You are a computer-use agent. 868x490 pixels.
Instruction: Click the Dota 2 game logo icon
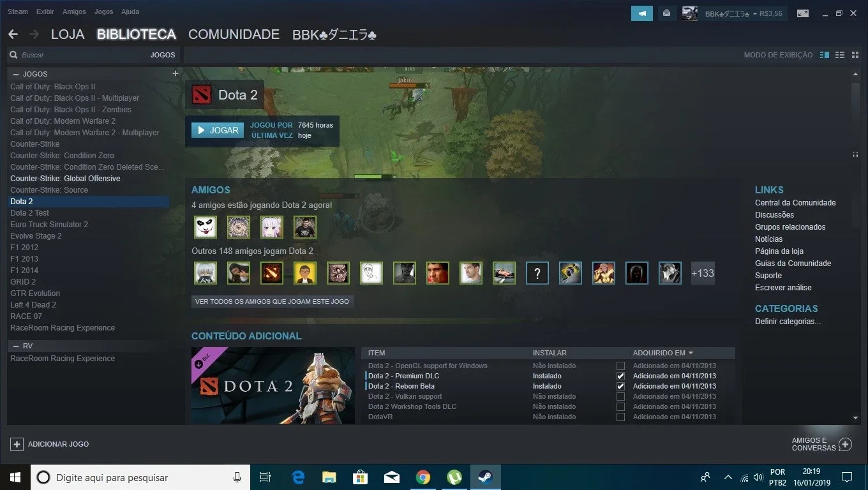(202, 95)
